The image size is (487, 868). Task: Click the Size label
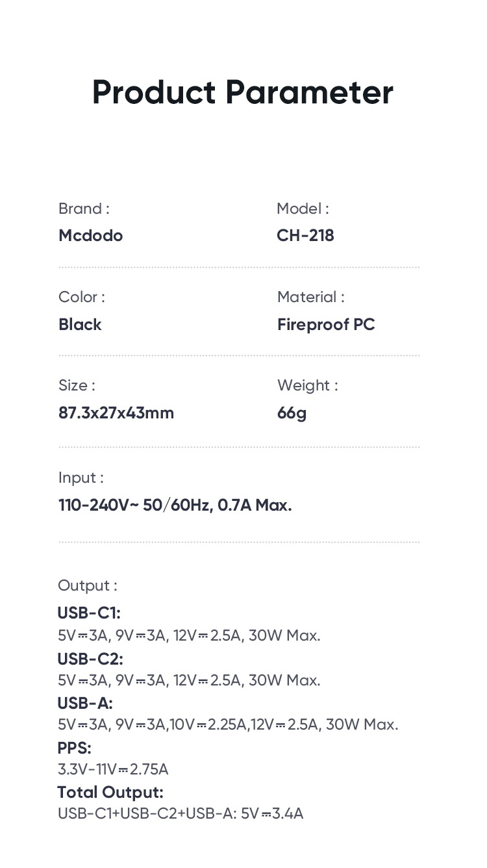pos(77,385)
